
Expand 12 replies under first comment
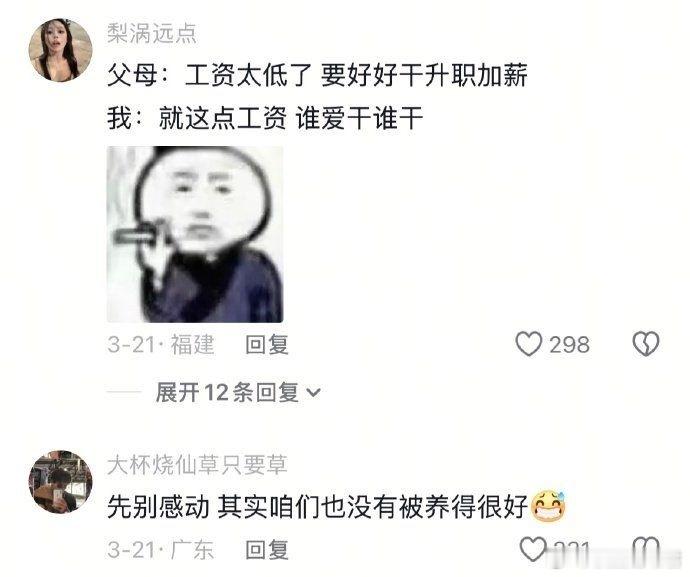click(x=238, y=392)
